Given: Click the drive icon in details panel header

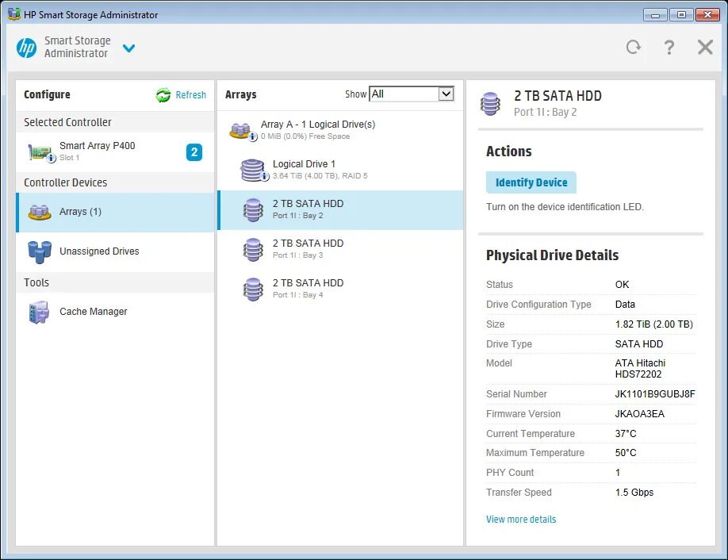Looking at the screenshot, I should (490, 104).
